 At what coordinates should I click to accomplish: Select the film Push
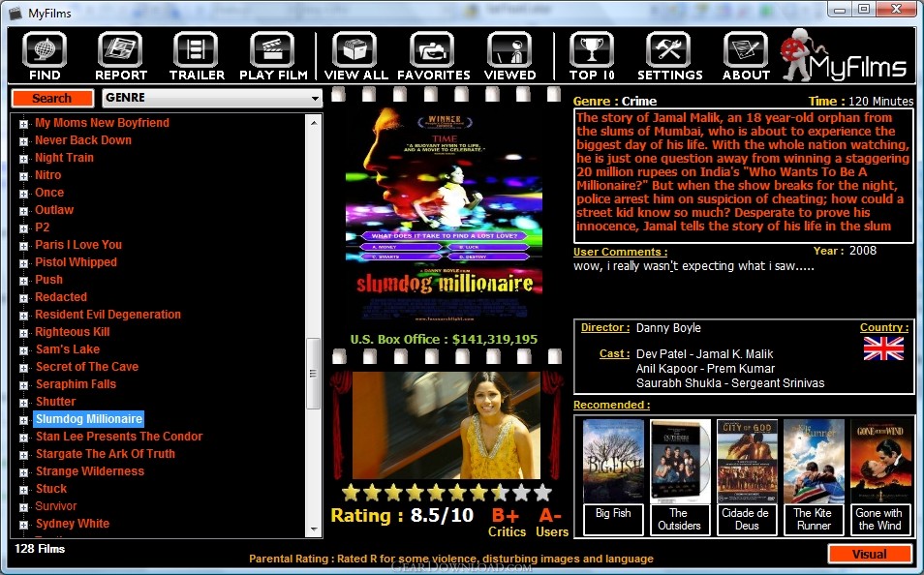(x=48, y=280)
